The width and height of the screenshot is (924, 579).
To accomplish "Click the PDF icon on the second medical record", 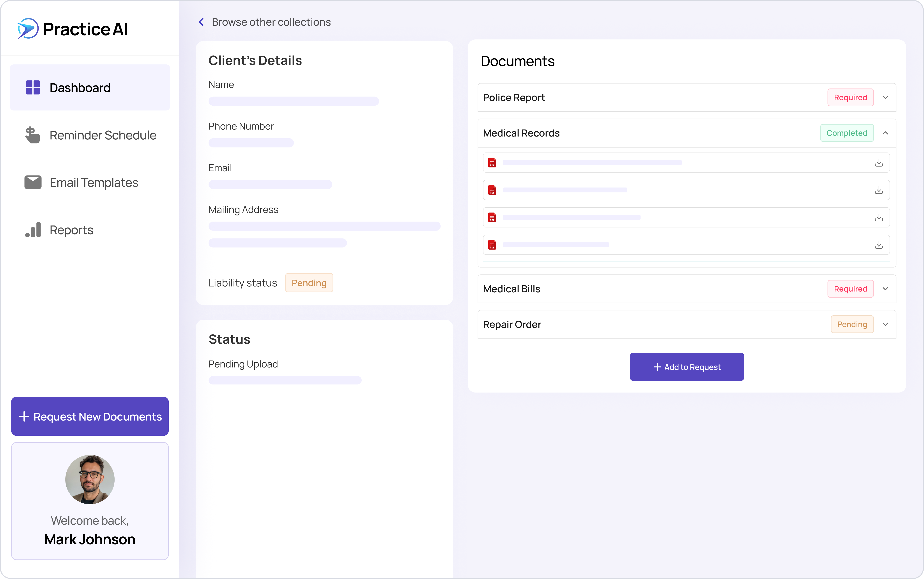I will coord(492,190).
